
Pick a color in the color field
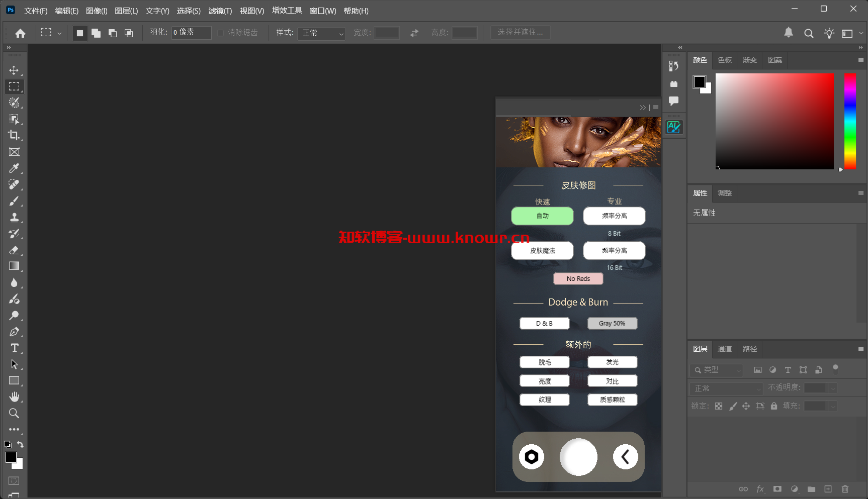tap(774, 121)
